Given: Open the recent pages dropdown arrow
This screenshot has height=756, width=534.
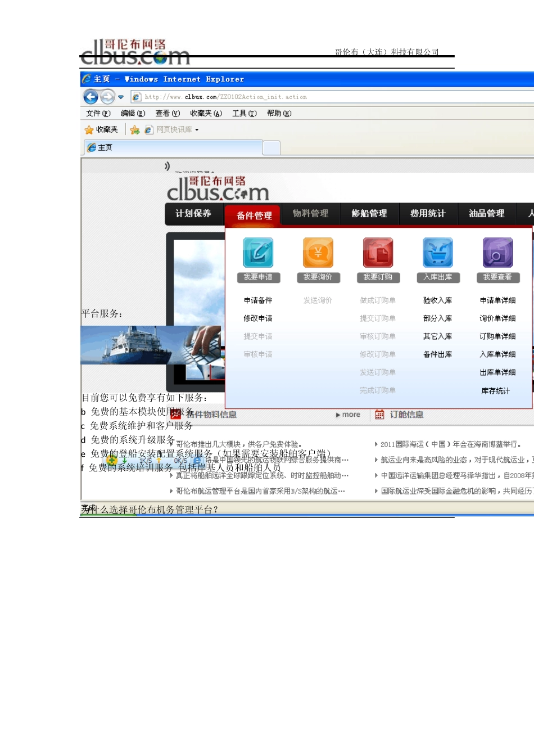Looking at the screenshot, I should [x=120, y=97].
